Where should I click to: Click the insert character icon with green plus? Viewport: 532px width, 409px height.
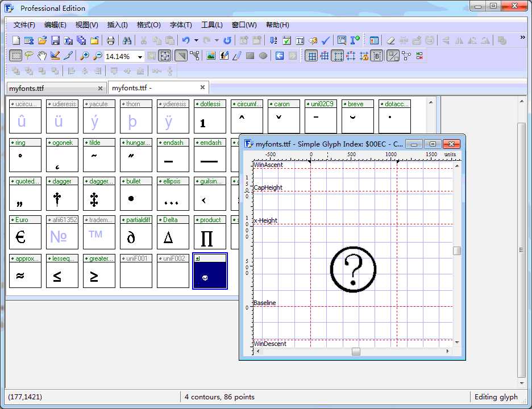pos(355,41)
